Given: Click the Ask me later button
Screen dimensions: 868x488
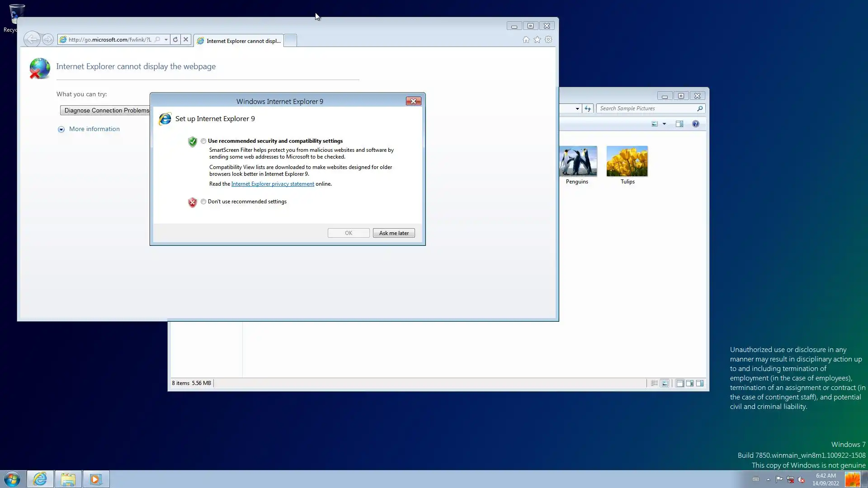Looking at the screenshot, I should tap(394, 233).
